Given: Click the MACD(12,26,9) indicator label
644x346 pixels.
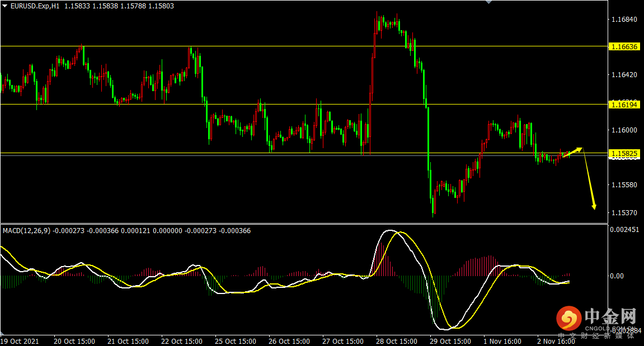Looking at the screenshot, I should pos(27,231).
